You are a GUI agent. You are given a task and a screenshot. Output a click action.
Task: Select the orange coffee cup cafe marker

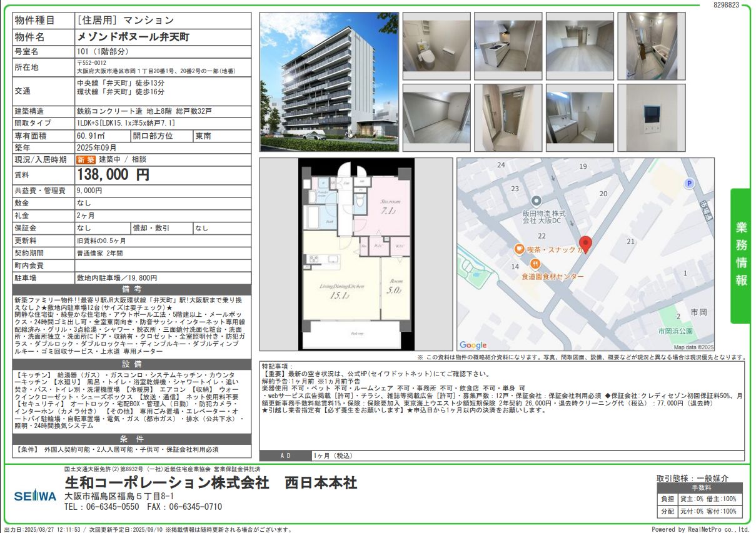[x=519, y=249]
